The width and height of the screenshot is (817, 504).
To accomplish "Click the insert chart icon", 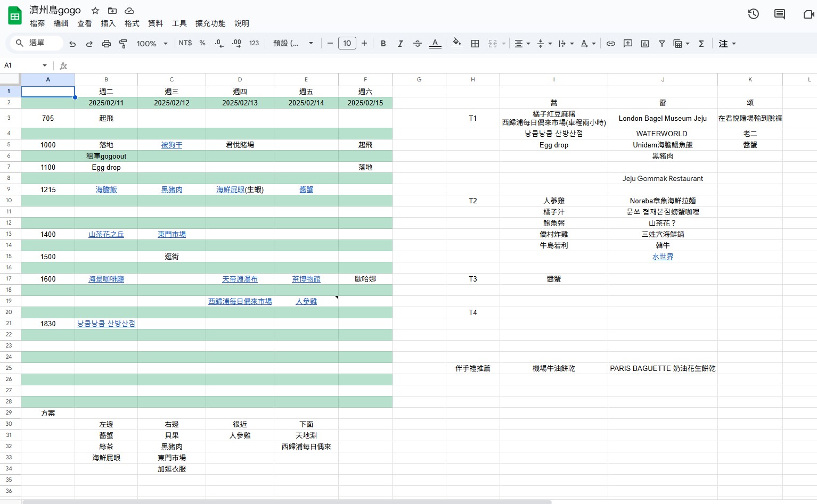I will (645, 44).
